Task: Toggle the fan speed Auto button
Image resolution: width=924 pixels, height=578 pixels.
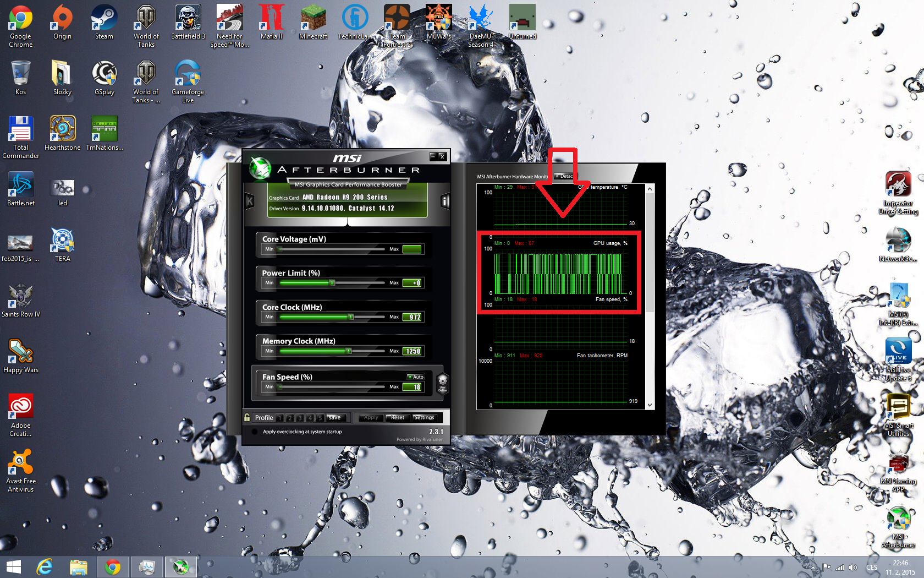Action: 415,377
